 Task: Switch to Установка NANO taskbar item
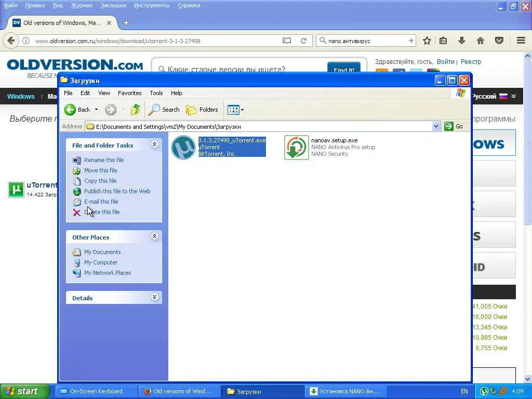pyautogui.click(x=345, y=391)
